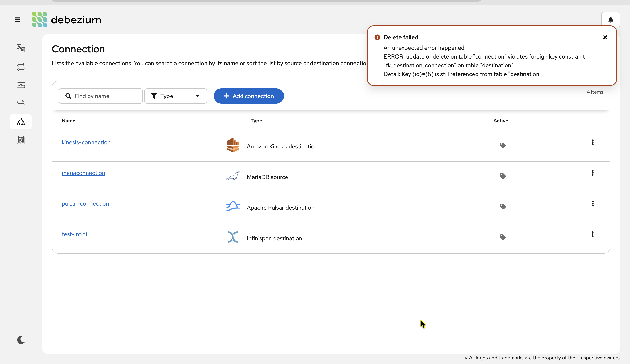Open the vaults sidebar icon with gear
The width and height of the screenshot is (630, 364).
pyautogui.click(x=21, y=140)
